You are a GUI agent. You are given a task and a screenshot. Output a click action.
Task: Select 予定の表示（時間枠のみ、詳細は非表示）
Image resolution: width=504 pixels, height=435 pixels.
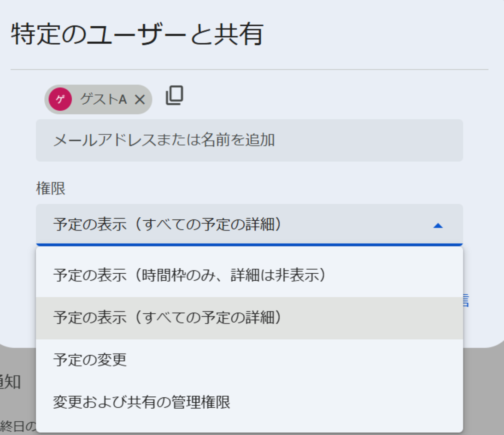click(189, 275)
